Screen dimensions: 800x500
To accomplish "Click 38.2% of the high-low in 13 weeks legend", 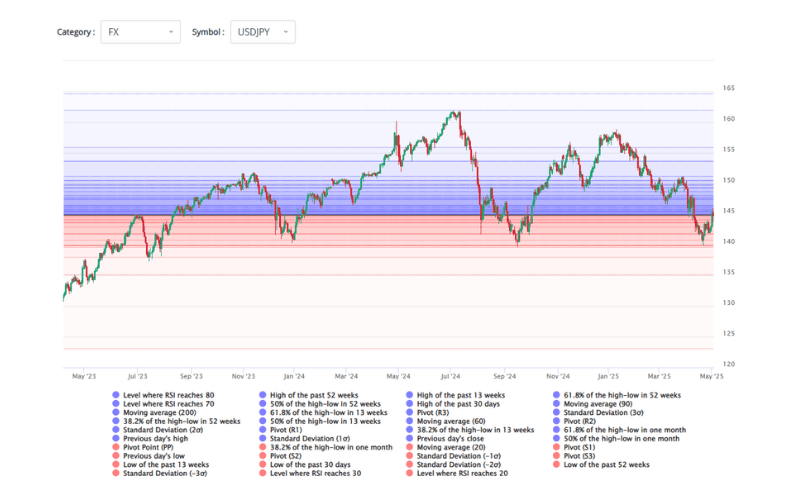I will 470,430.
